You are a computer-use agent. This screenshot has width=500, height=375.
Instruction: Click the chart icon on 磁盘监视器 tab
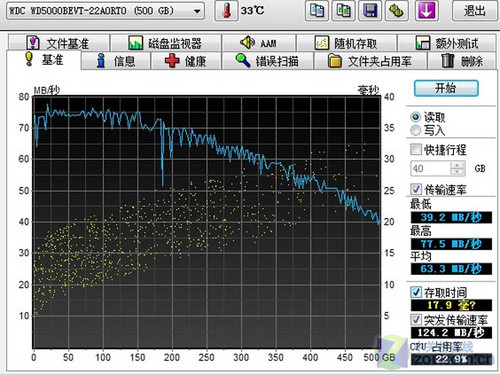pyautogui.click(x=135, y=43)
